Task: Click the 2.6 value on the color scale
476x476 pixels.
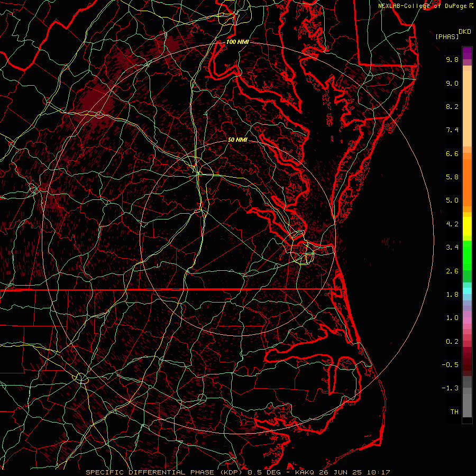Action: (x=452, y=271)
